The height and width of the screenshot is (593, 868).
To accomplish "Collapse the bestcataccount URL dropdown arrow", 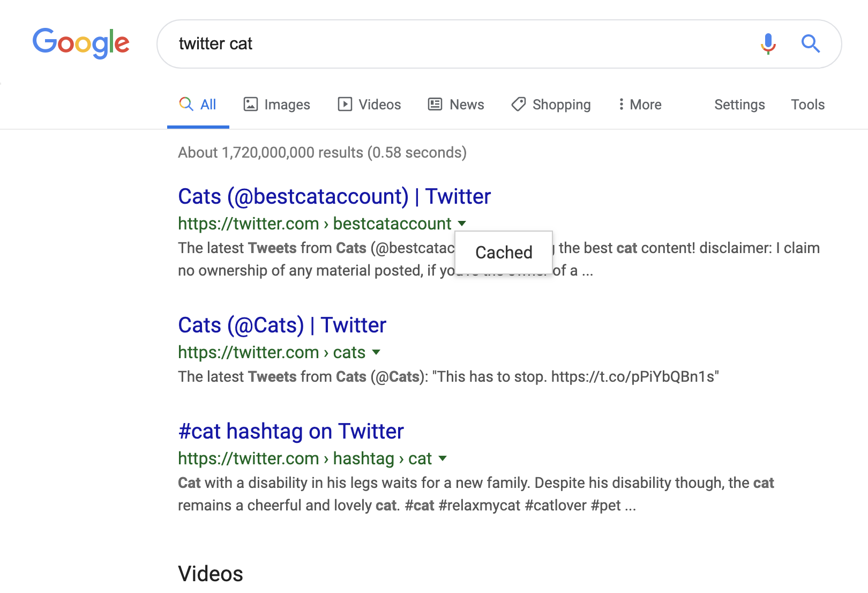I will click(462, 224).
